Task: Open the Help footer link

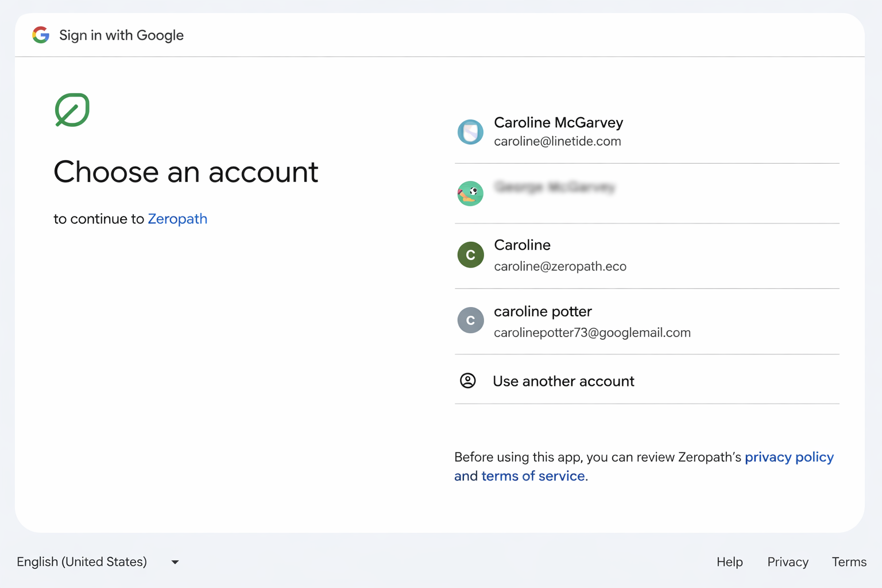Action: click(729, 562)
